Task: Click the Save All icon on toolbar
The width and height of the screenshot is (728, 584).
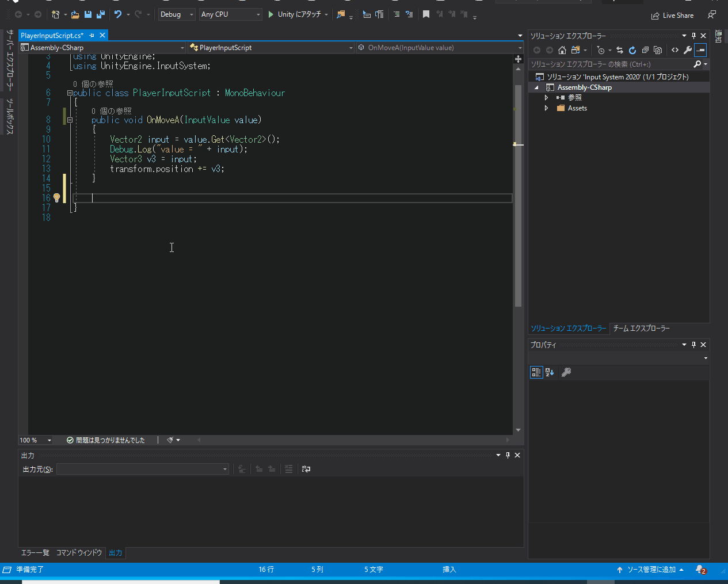Action: tap(101, 14)
